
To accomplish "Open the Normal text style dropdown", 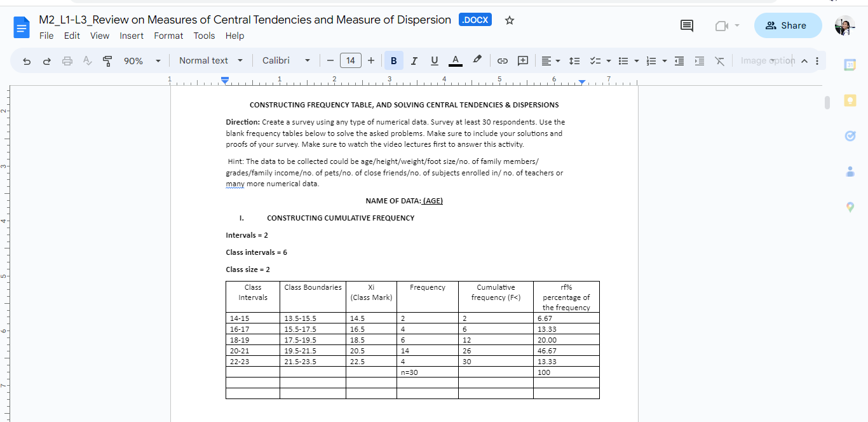I will 211,61.
